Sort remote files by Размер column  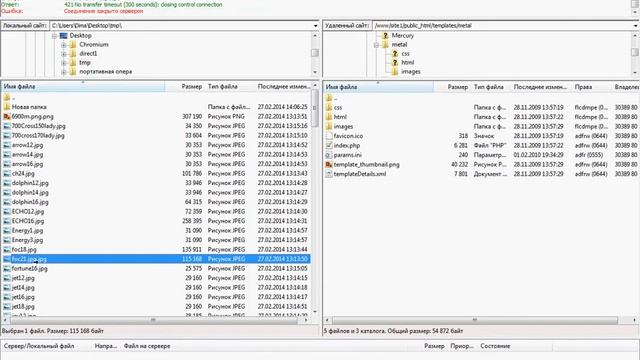(x=452, y=87)
